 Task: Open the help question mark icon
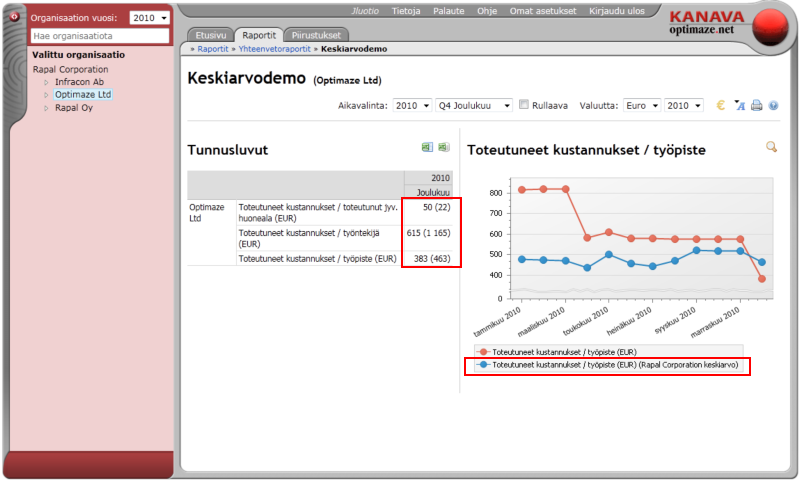773,105
